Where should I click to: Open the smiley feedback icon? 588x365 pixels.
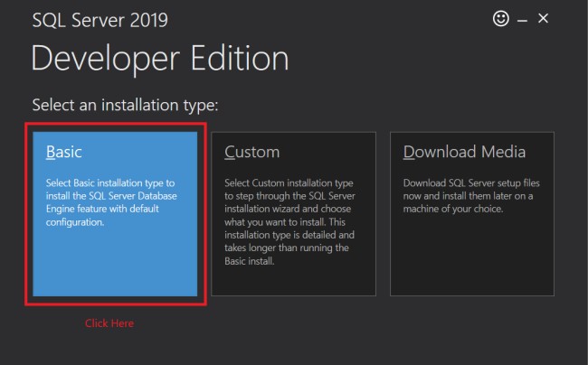500,18
